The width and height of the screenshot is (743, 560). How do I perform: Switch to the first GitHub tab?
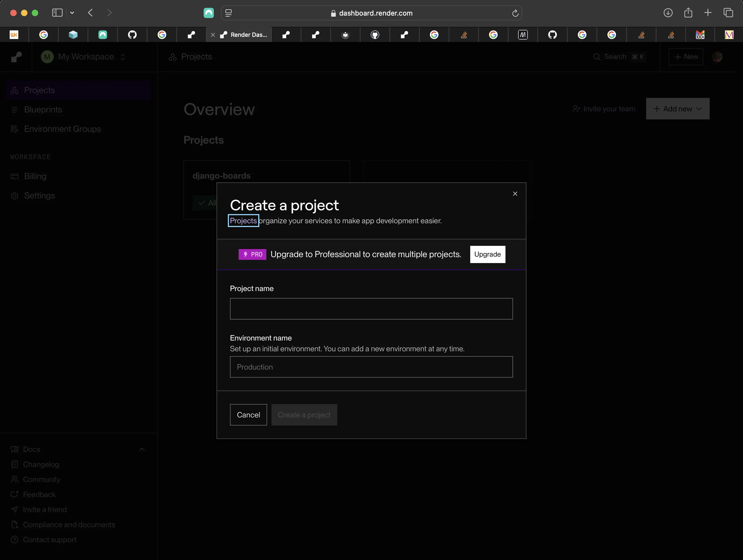pos(132,35)
